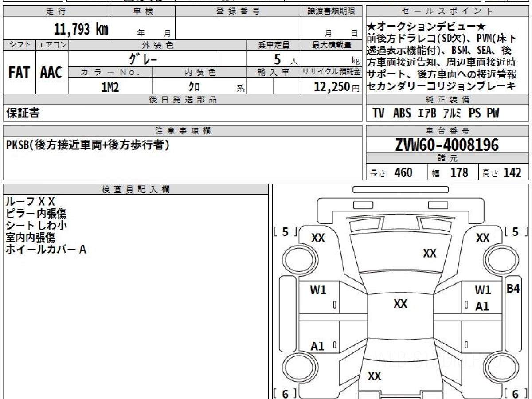Select the interior color クロ
Image resolution: width=532 pixels, height=399 pixels.
coord(195,87)
